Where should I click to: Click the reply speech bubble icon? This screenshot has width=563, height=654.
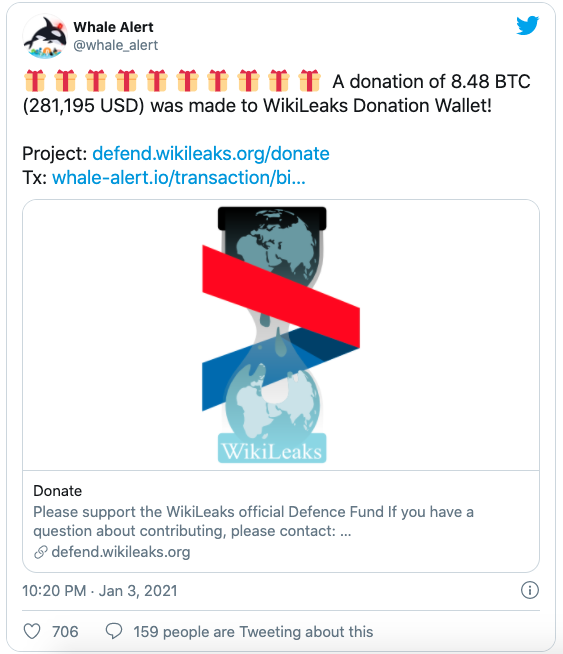pos(114,631)
